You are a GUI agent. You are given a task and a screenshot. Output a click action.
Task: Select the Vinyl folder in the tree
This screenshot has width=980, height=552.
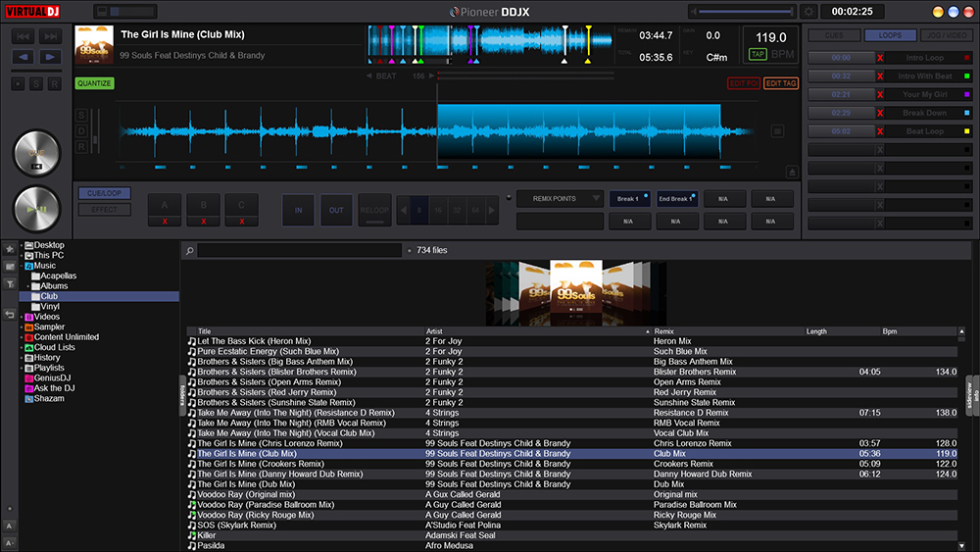click(x=49, y=306)
